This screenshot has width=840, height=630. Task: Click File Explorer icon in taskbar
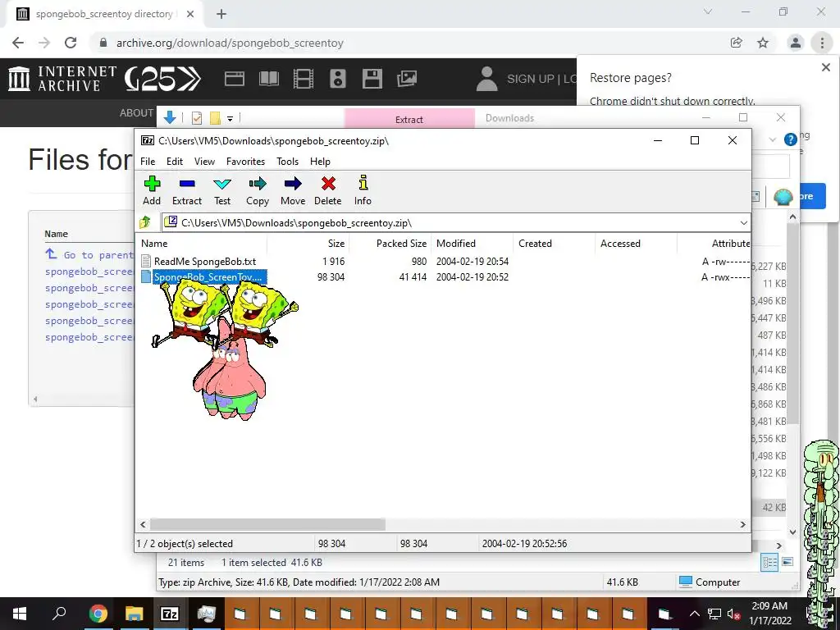[x=134, y=614]
